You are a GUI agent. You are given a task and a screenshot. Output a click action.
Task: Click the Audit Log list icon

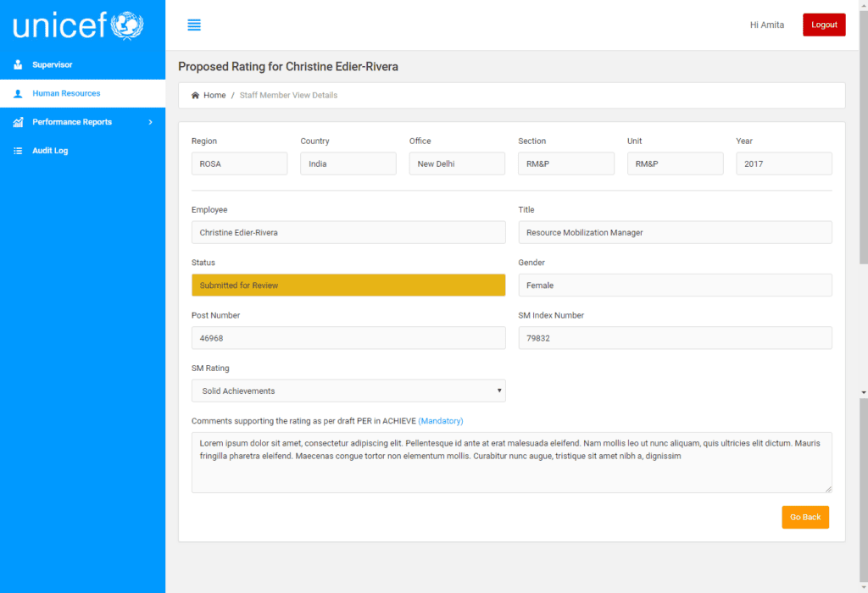[x=18, y=150]
